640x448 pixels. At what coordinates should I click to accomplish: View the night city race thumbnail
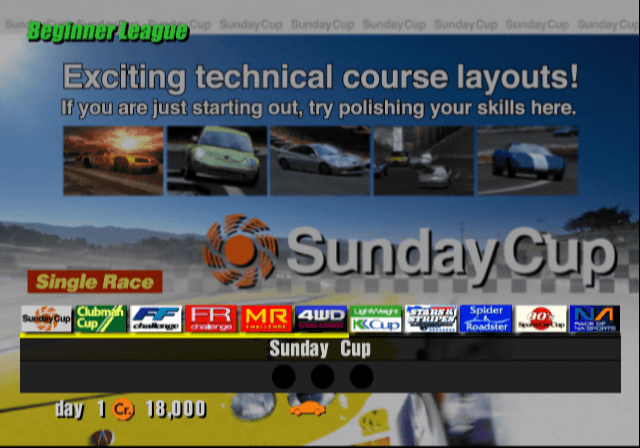click(424, 160)
